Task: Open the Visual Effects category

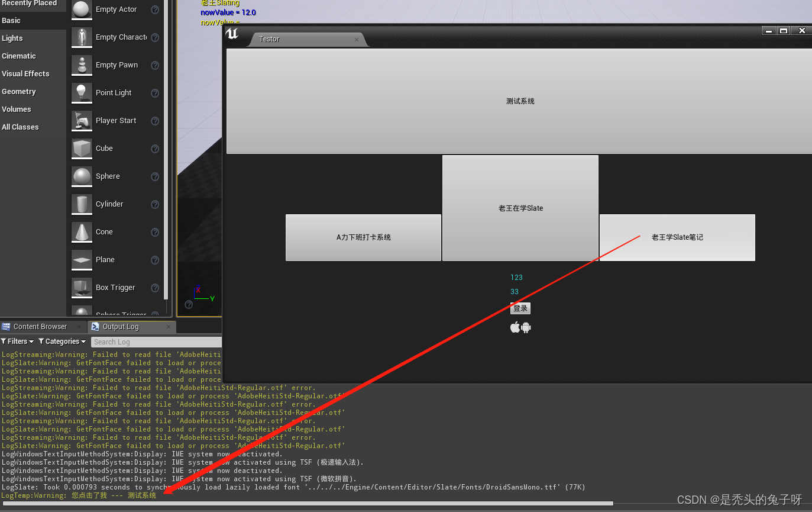Action: click(33, 74)
